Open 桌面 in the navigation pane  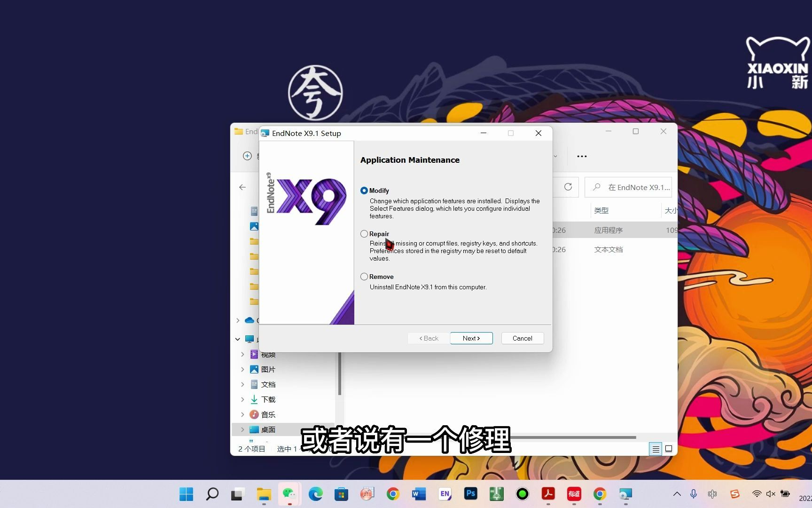tap(268, 429)
